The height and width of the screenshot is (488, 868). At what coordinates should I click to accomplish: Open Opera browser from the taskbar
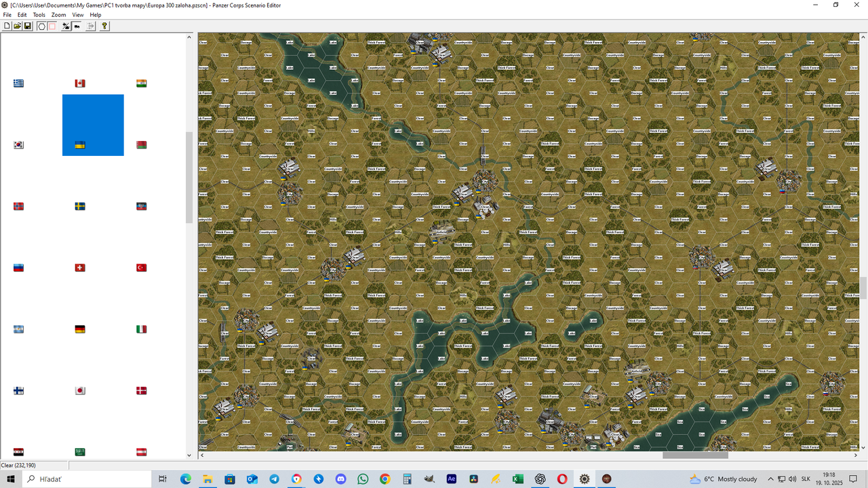pos(561,479)
